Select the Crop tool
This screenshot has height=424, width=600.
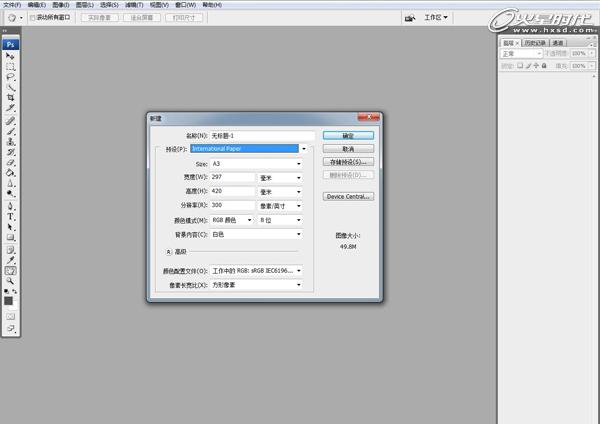pos(10,98)
